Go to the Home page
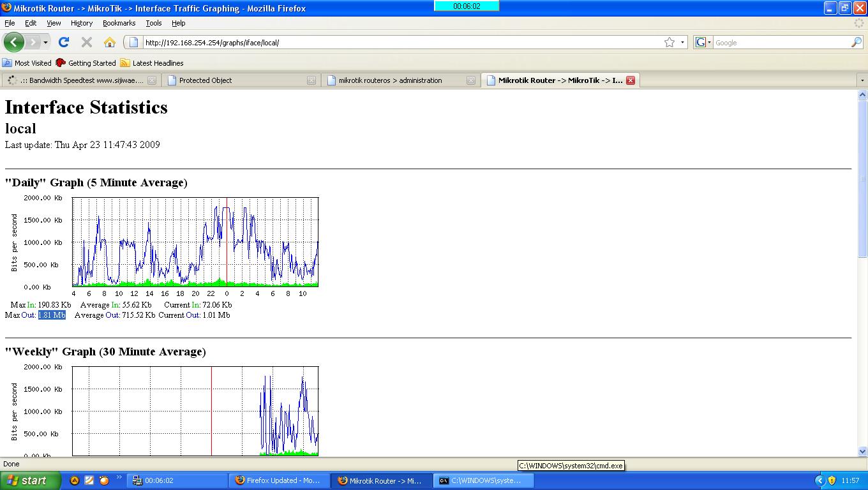The height and width of the screenshot is (490, 868). 110,42
